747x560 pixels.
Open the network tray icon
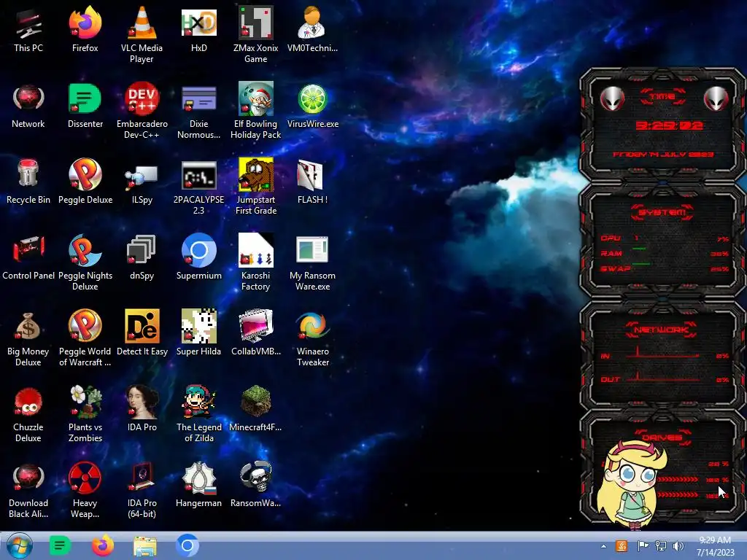coord(661,546)
